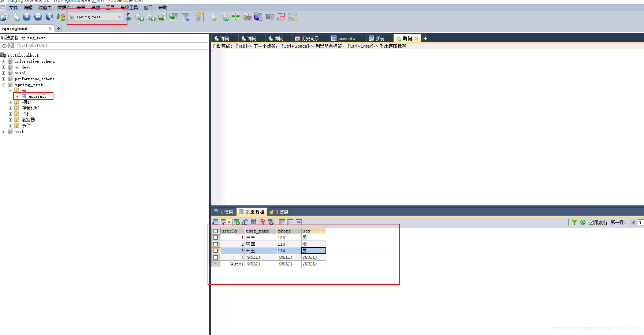Open the 高级工具 menu
Image resolution: width=644 pixels, height=335 pixels.
(x=129, y=7)
